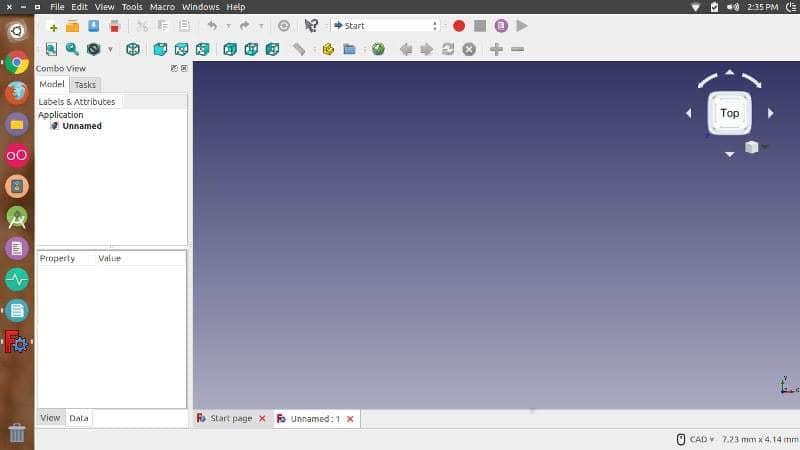
Task: Switch to the Tasks tab
Action: coord(85,85)
